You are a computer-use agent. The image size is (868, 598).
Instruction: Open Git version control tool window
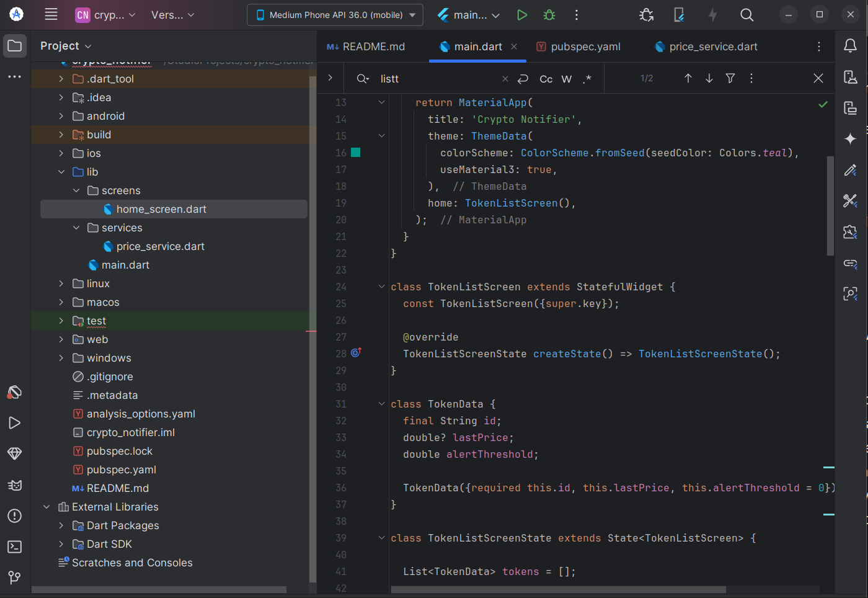15,578
